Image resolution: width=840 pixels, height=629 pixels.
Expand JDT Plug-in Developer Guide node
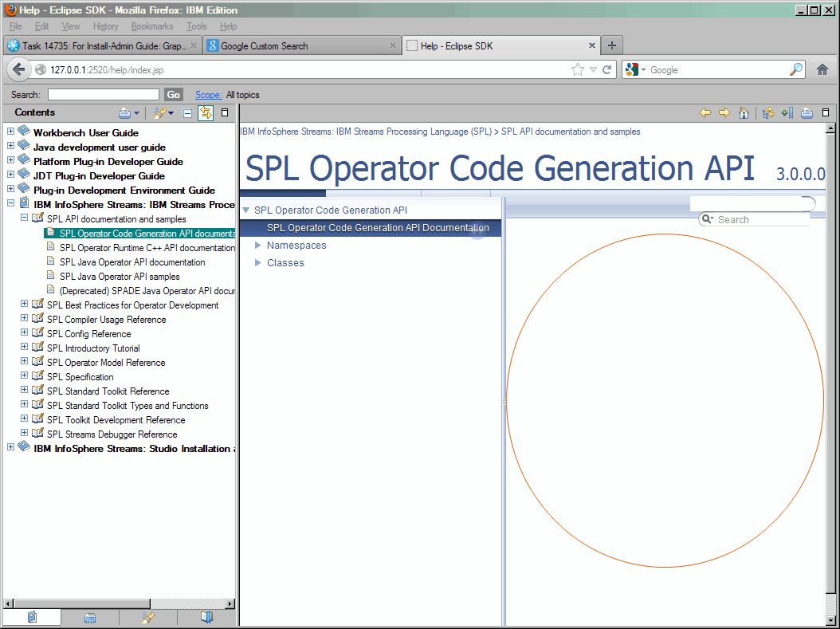10,175
